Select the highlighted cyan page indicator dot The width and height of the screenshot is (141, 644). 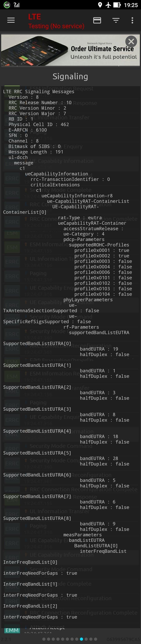point(81,639)
